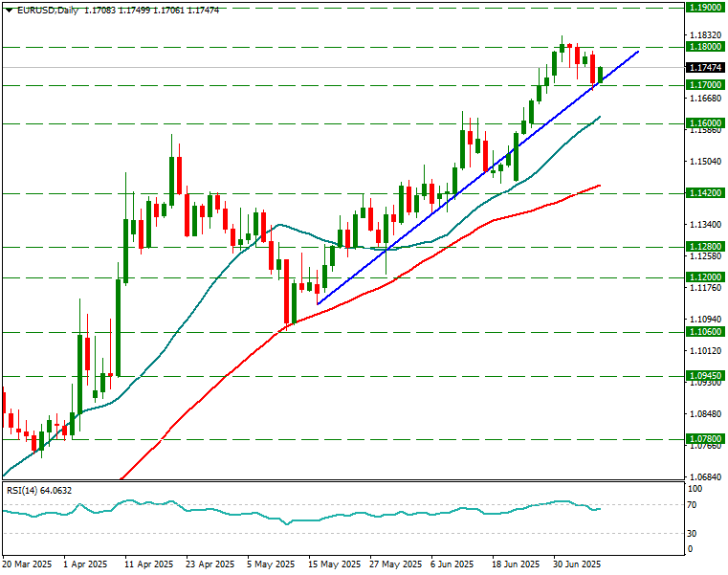Click the low price 1.17061 in the header
Image resolution: width=728 pixels, height=575 pixels.
pyautogui.click(x=168, y=11)
